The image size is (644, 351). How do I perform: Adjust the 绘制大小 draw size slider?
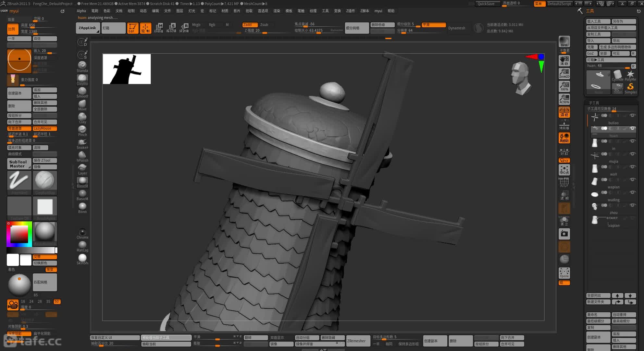click(x=318, y=31)
